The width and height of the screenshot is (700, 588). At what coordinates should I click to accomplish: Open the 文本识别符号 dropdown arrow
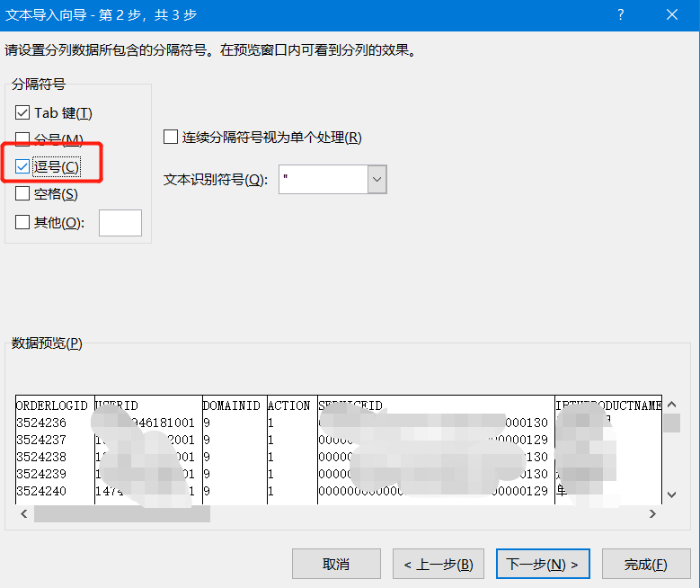tap(377, 179)
